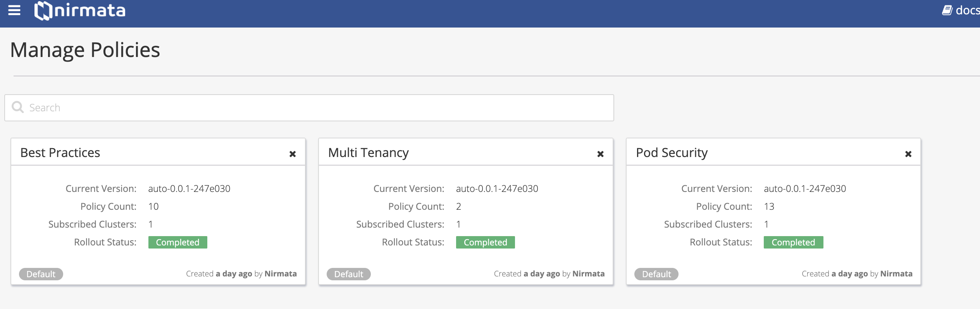Click the Pod Security policy count 13
The width and height of the screenshot is (980, 309).
(769, 207)
